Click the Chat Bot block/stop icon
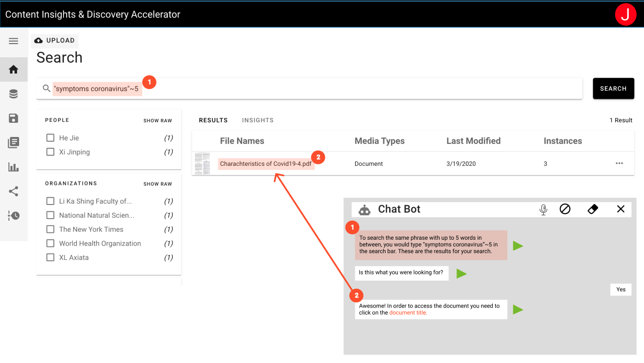644x363 pixels. pos(565,209)
